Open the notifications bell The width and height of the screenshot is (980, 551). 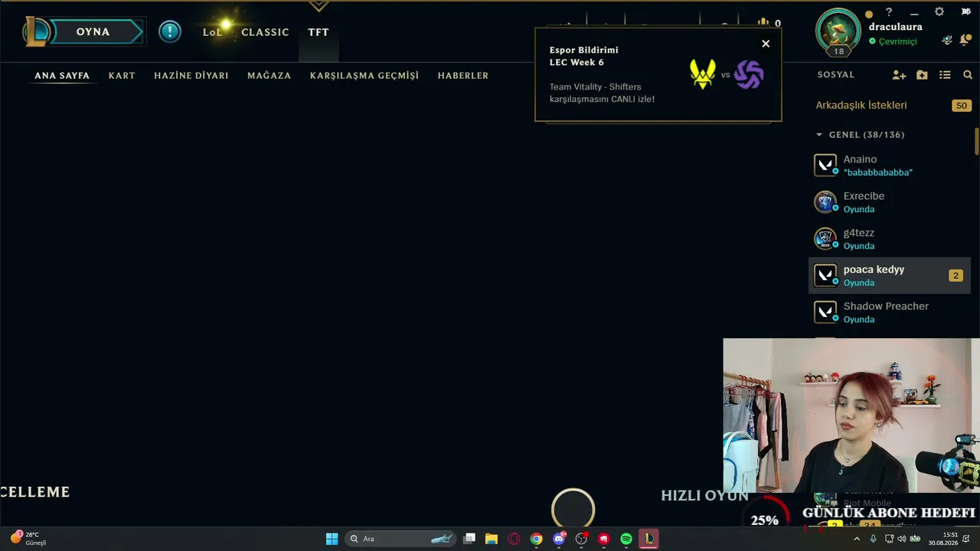point(965,40)
